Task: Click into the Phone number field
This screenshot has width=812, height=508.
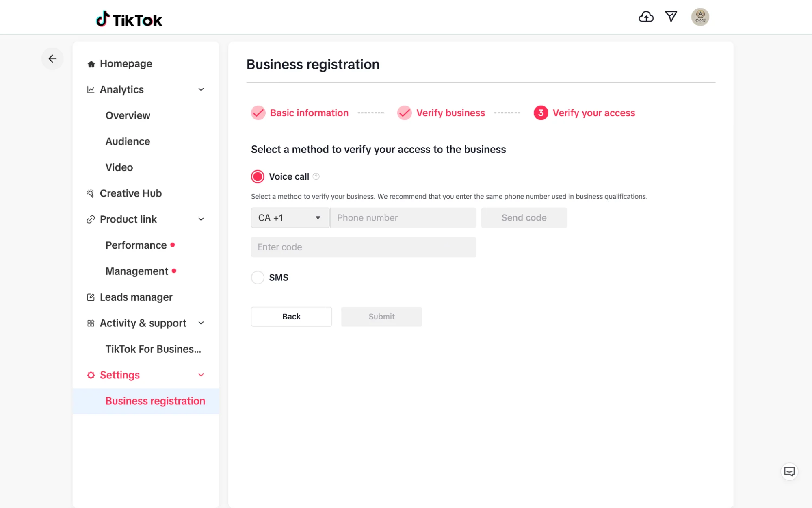Action: (x=403, y=218)
